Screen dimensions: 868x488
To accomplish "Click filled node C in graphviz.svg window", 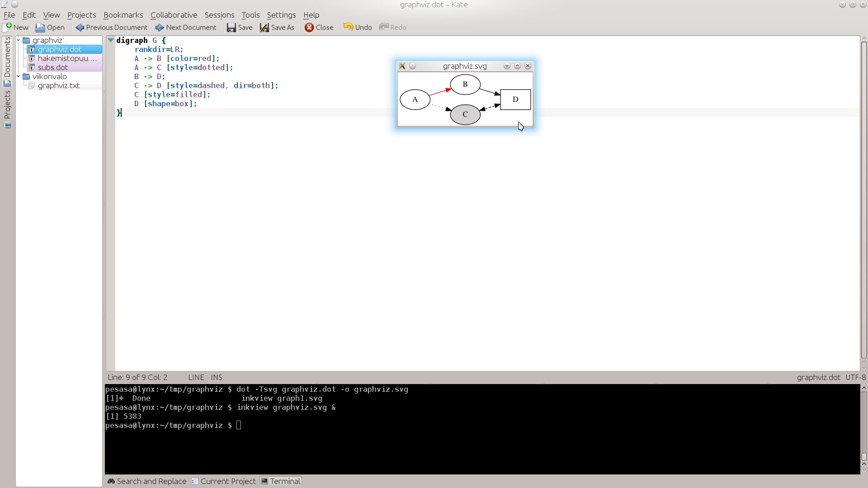I will click(x=465, y=114).
